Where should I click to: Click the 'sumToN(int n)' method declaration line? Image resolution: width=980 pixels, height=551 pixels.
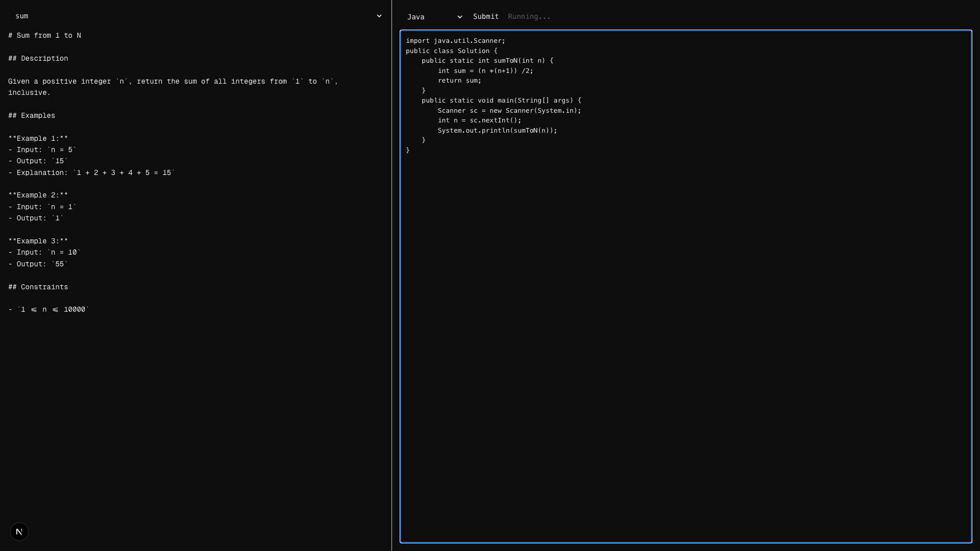[487, 61]
